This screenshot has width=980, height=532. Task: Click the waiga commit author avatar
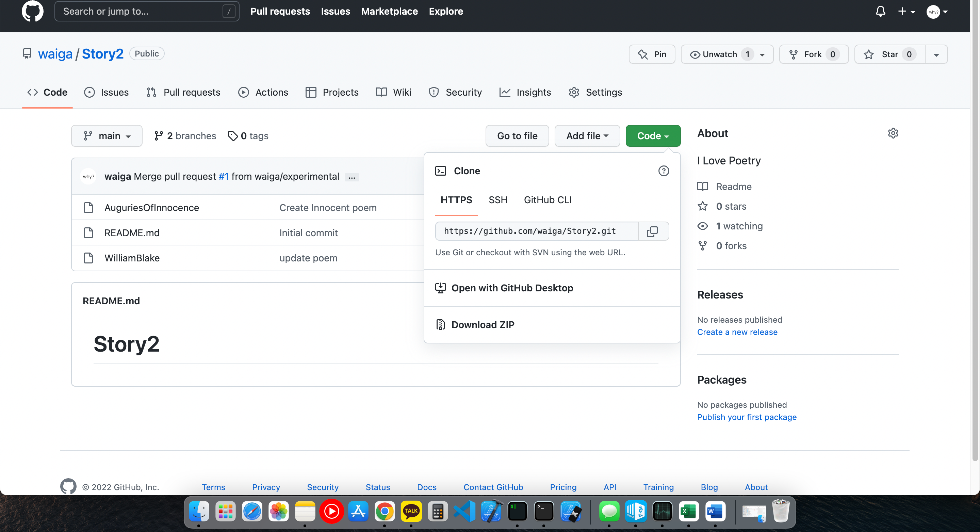click(88, 177)
